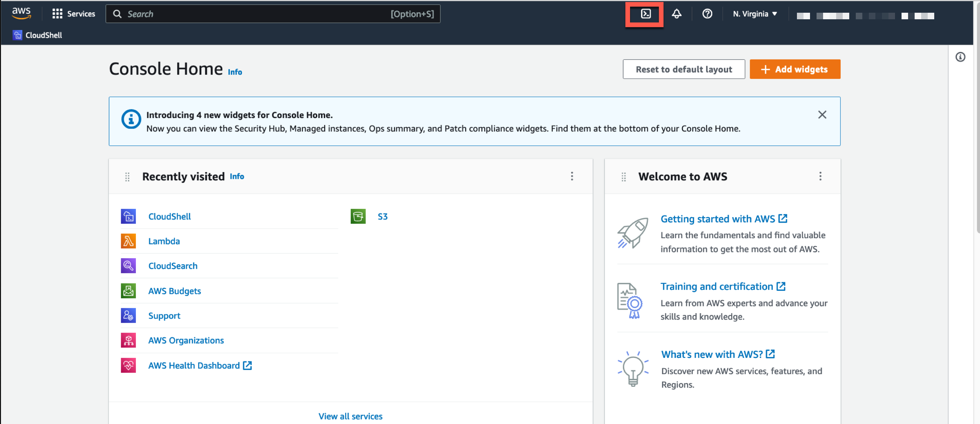Click the notification bell icon

[677, 14]
